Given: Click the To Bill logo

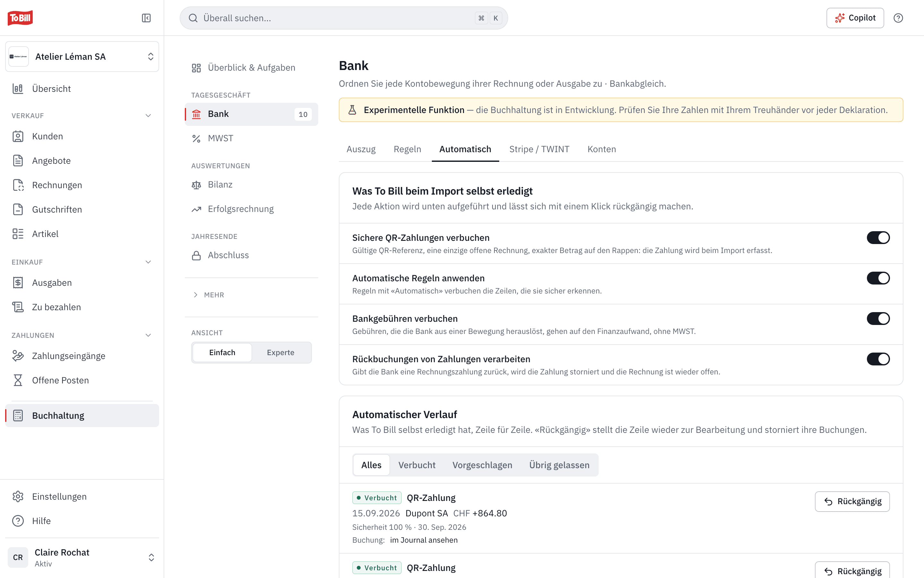Looking at the screenshot, I should (x=20, y=18).
